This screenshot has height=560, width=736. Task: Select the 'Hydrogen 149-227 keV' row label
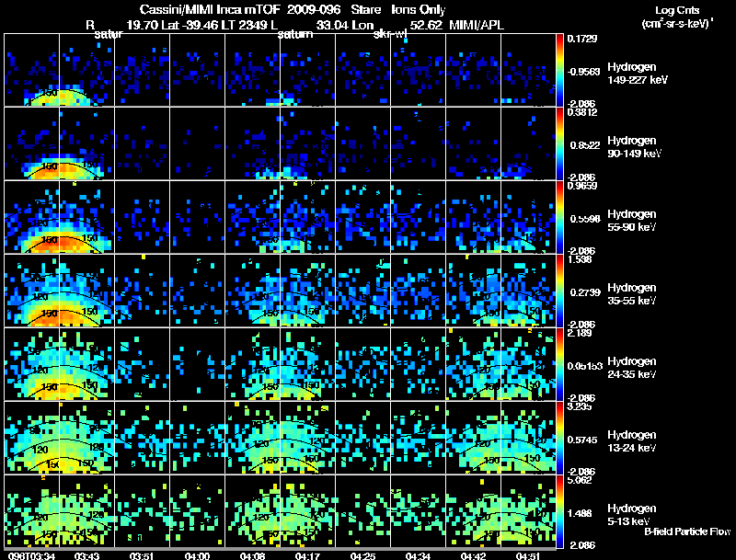[x=637, y=74]
